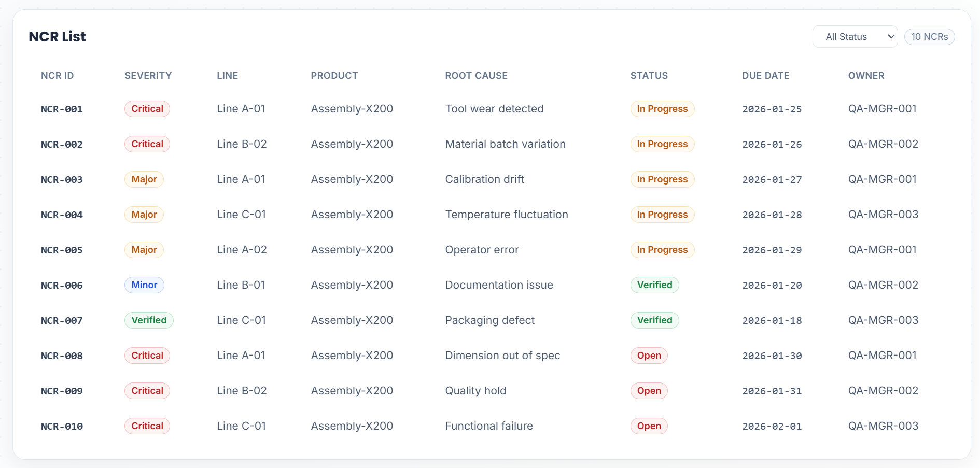Click the Status column header

click(x=649, y=76)
